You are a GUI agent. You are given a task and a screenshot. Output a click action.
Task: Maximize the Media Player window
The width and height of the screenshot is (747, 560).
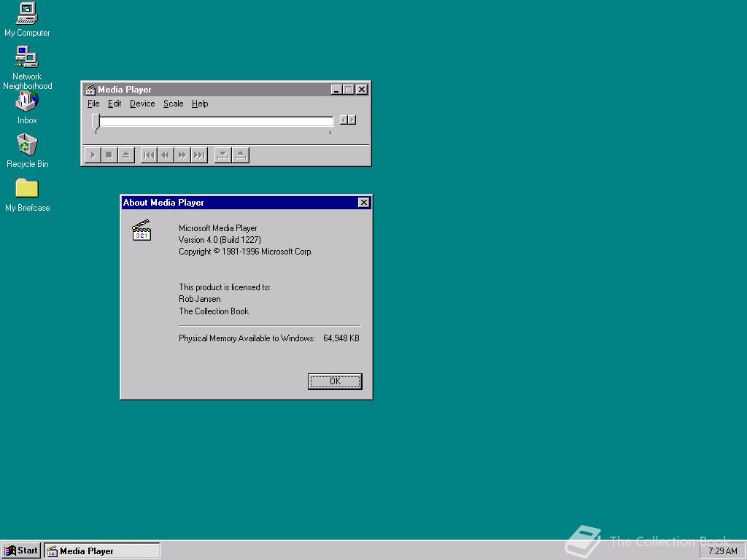click(x=349, y=90)
